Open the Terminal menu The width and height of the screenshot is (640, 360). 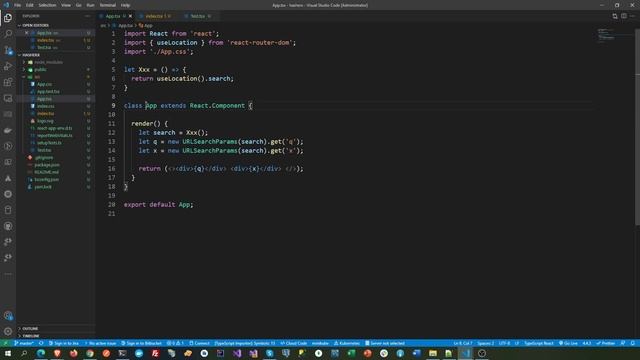108,5
